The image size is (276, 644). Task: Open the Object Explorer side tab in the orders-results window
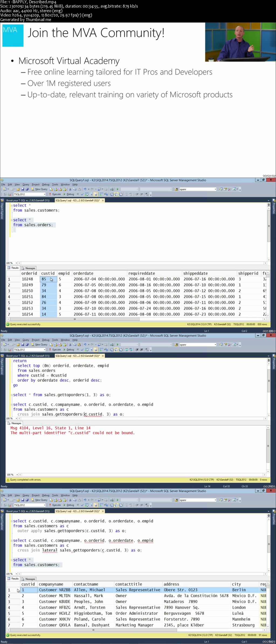(2, 209)
